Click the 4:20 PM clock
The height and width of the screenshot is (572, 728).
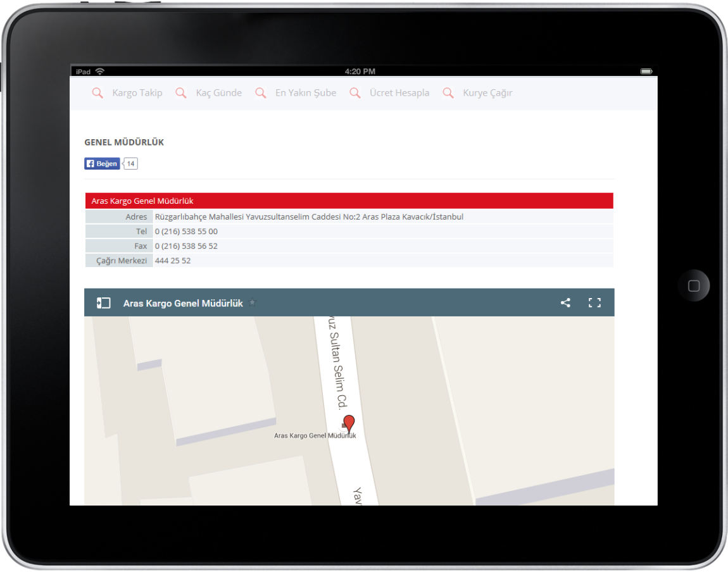[x=360, y=71]
